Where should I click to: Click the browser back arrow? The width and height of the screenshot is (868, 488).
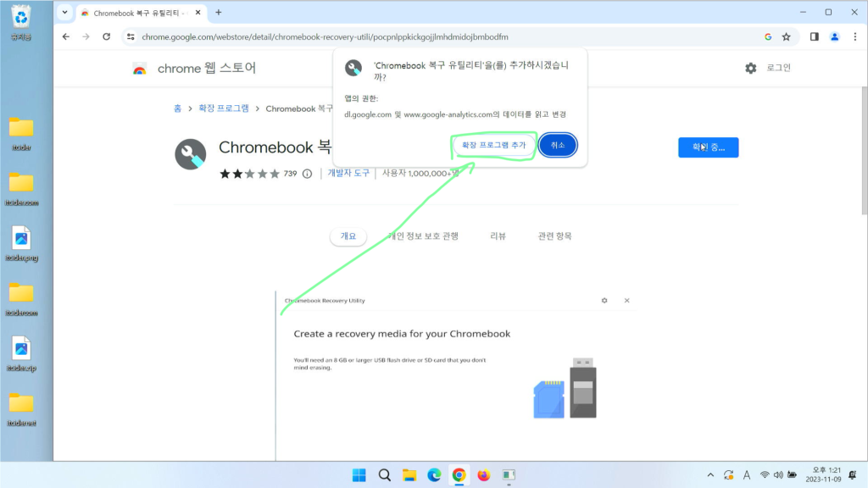tap(66, 37)
